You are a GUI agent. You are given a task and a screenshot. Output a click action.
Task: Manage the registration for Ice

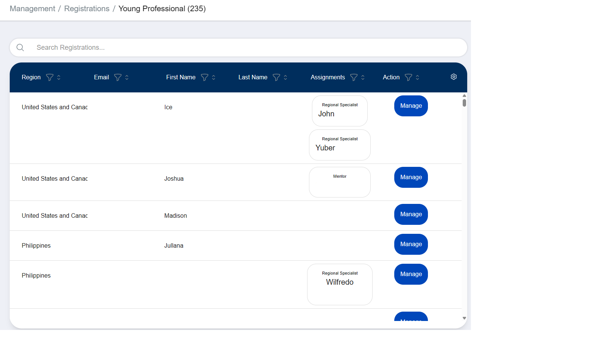pos(411,106)
